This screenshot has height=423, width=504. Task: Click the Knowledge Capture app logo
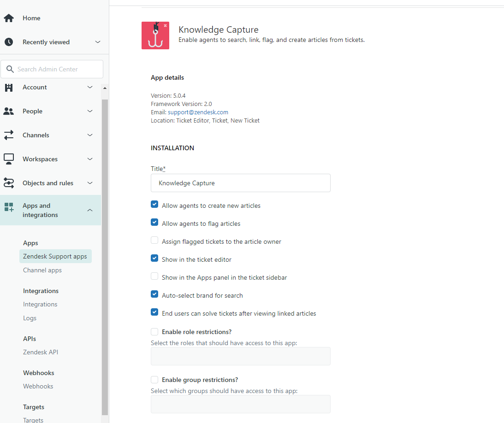pos(155,35)
